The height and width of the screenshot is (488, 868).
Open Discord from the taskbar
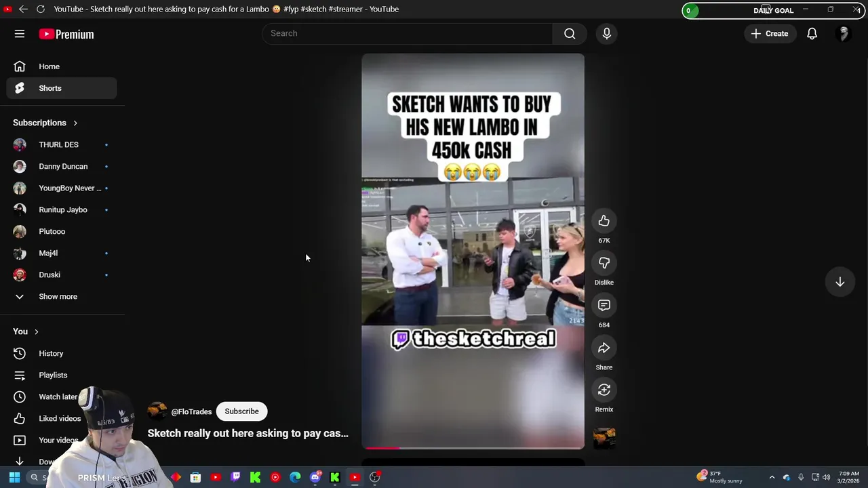[x=315, y=477]
